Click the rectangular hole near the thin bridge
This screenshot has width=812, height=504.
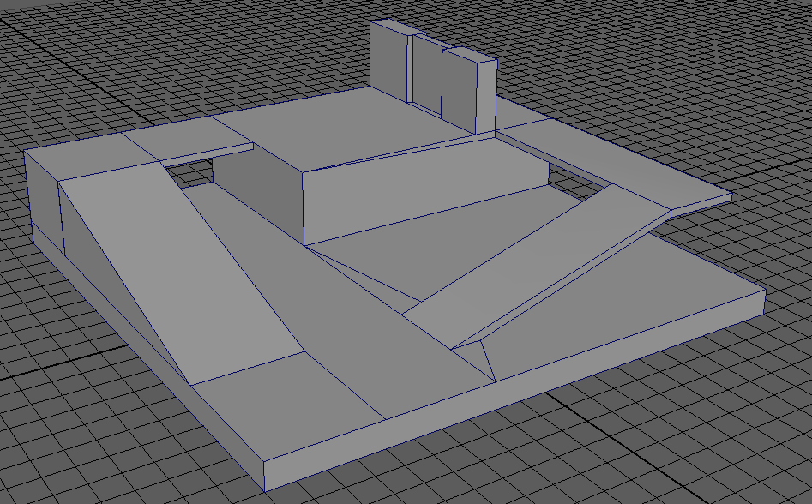click(190, 171)
